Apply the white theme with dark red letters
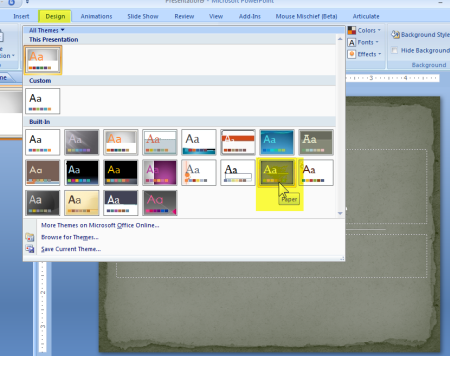Screen dimensions: 450x365 pyautogui.click(x=316, y=173)
